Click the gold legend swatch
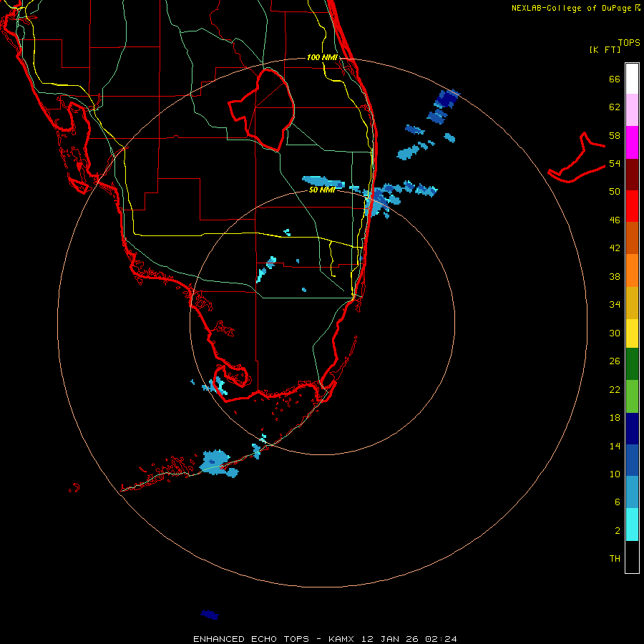This screenshot has width=644, height=644. pyautogui.click(x=632, y=303)
